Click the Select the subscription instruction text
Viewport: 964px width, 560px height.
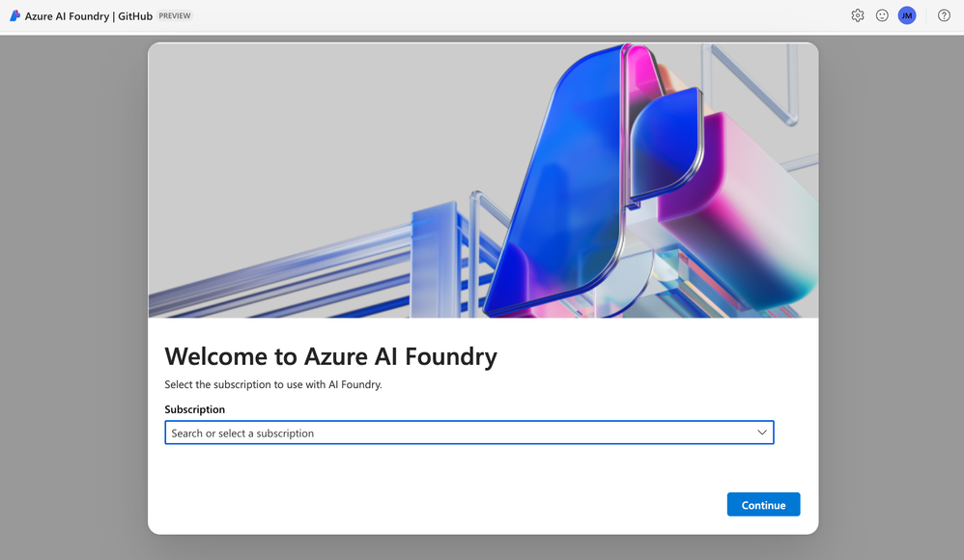pyautogui.click(x=273, y=384)
